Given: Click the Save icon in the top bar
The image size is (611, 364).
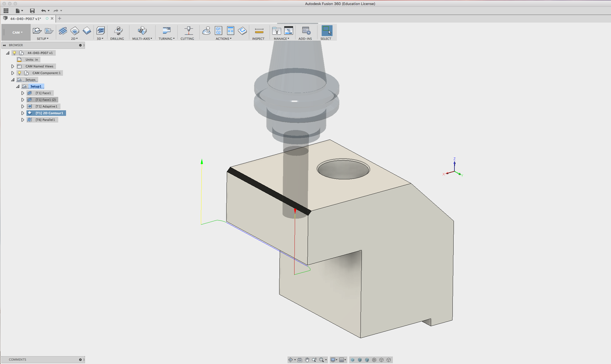Looking at the screenshot, I should pyautogui.click(x=32, y=11).
